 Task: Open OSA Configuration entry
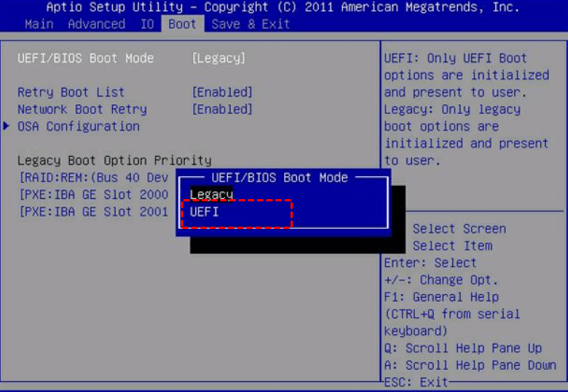click(79, 126)
